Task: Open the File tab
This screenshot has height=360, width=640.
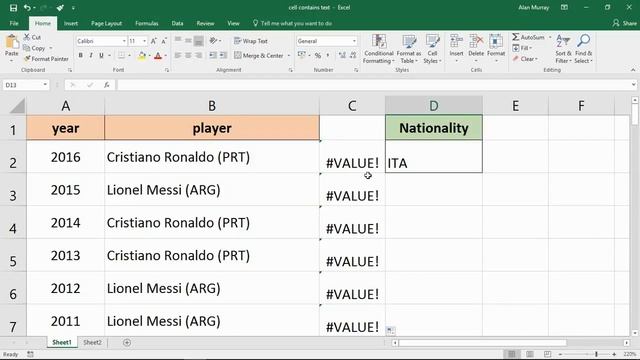Action: tap(14, 23)
